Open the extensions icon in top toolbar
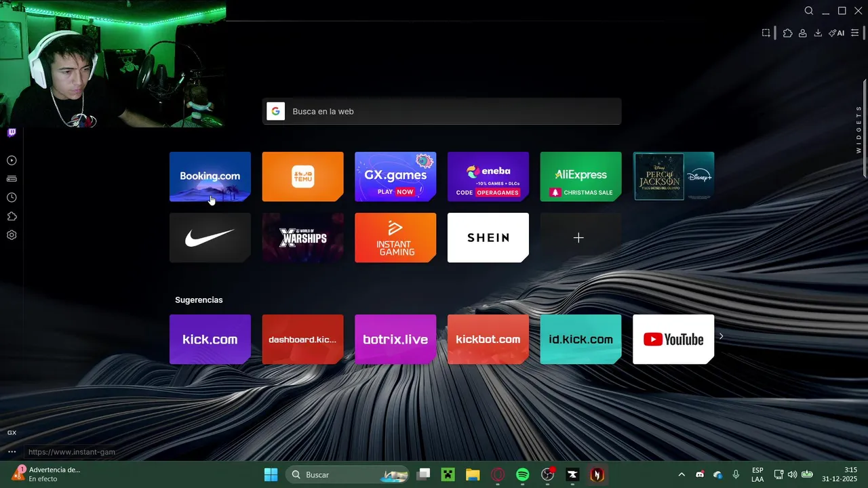This screenshot has width=868, height=488. [787, 33]
